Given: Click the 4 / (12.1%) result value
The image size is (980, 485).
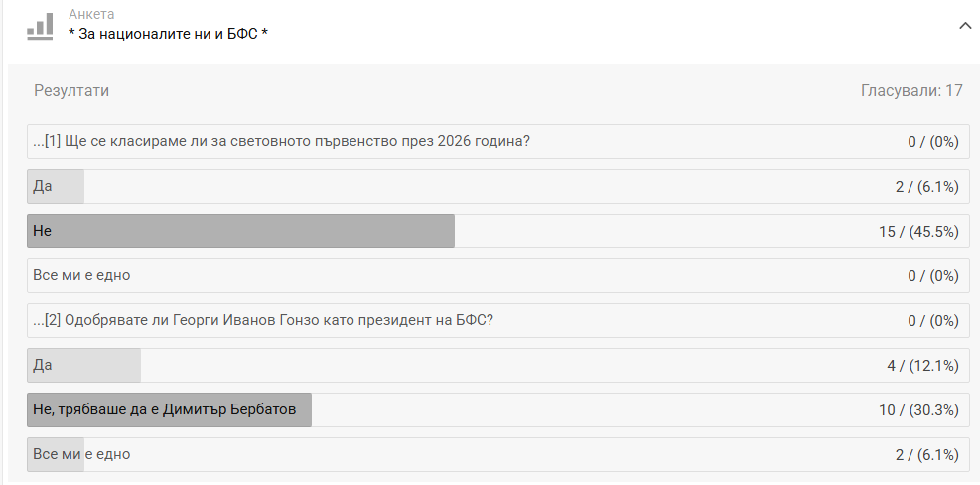Looking at the screenshot, I should pos(922,366).
